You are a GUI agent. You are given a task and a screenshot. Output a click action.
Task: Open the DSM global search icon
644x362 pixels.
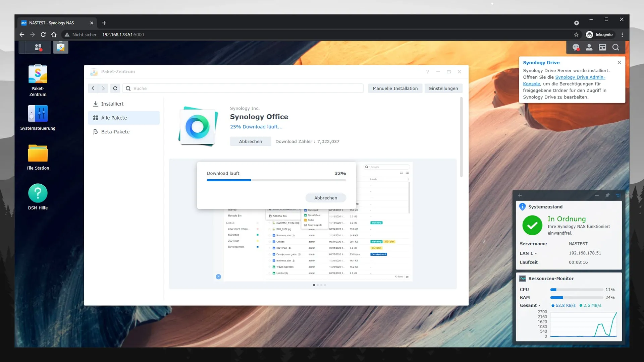[616, 47]
